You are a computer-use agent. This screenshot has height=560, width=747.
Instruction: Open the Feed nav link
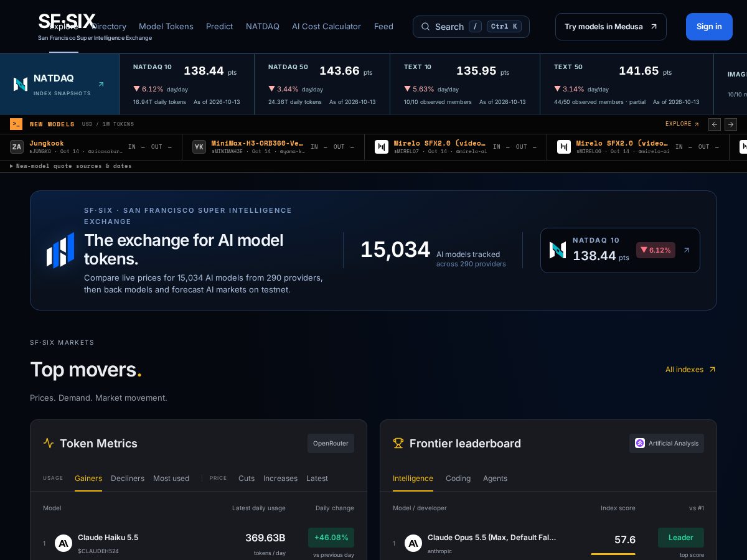click(383, 26)
